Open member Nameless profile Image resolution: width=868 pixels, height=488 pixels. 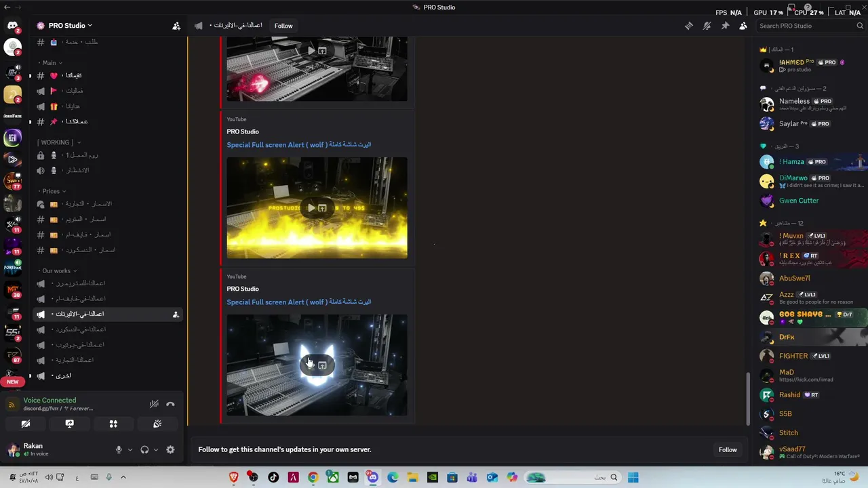point(811,104)
